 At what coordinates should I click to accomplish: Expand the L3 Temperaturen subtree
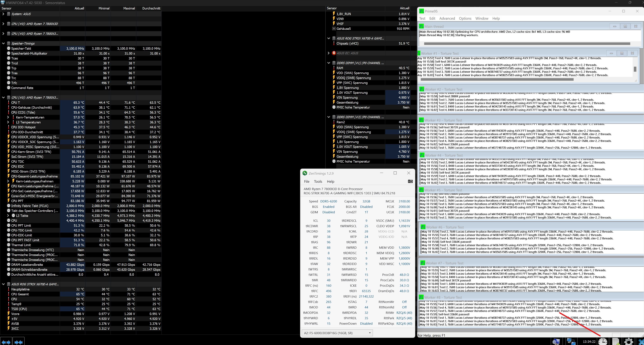pyautogui.click(x=8, y=122)
